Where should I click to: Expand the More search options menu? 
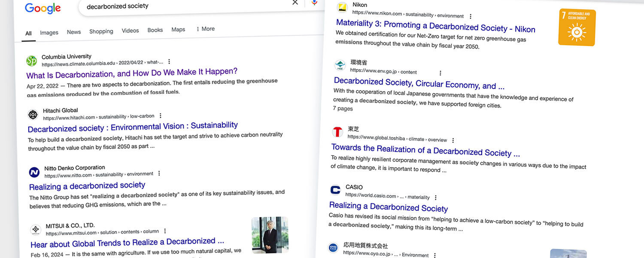205,29
